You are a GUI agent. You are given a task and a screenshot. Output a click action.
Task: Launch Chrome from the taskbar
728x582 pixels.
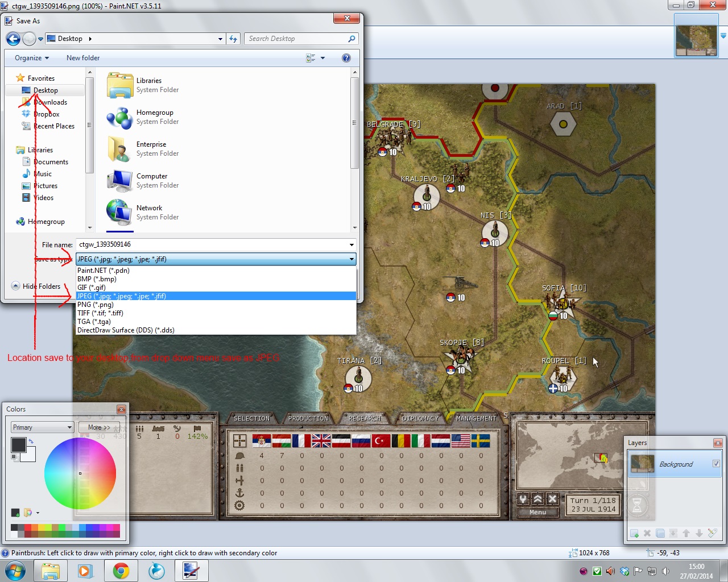121,571
